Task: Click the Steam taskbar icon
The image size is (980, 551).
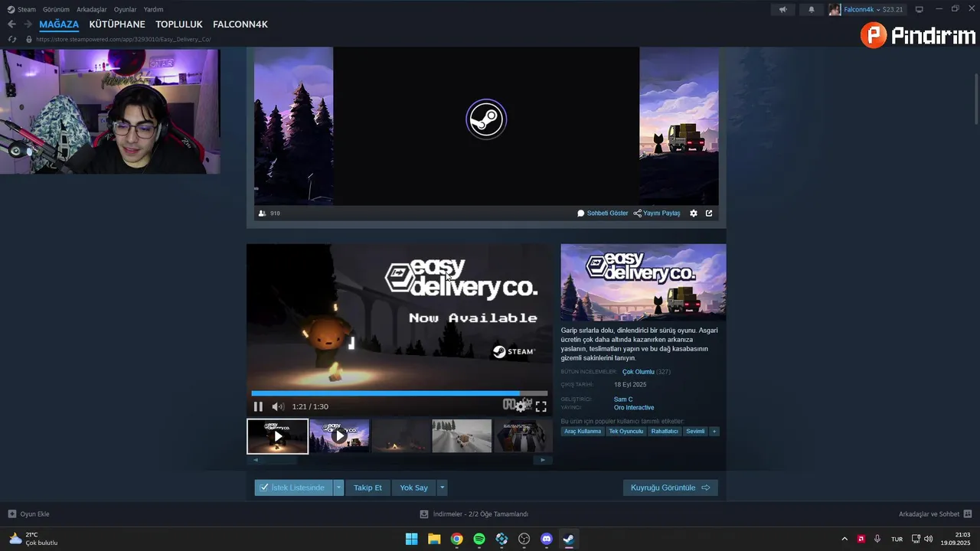Action: (569, 539)
